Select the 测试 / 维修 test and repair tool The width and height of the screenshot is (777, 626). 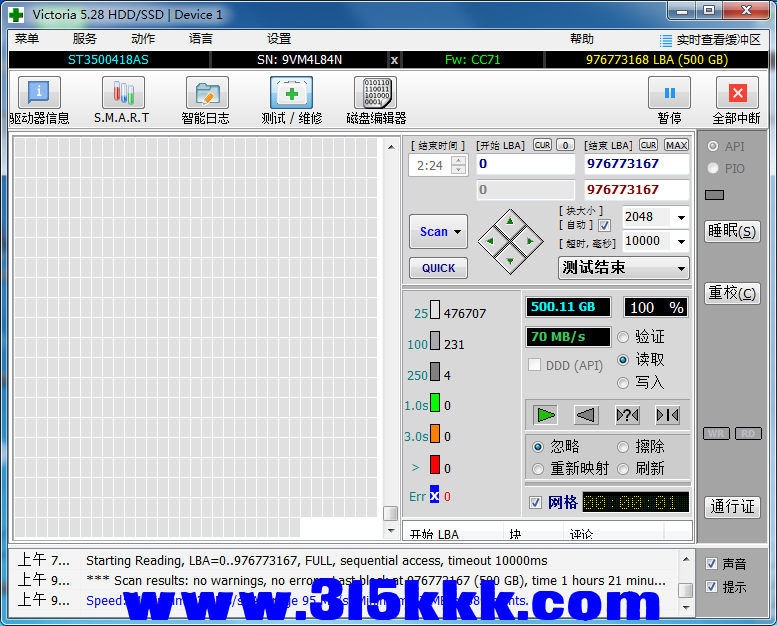[291, 93]
